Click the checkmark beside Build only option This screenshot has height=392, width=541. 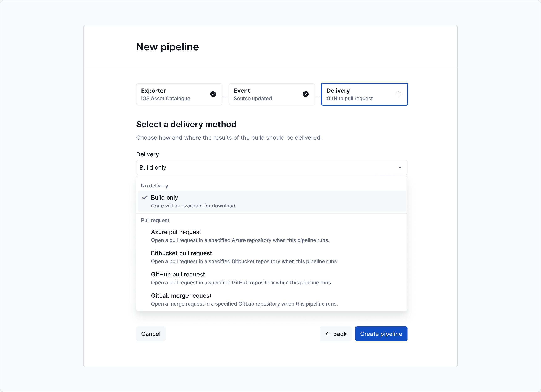click(x=144, y=197)
